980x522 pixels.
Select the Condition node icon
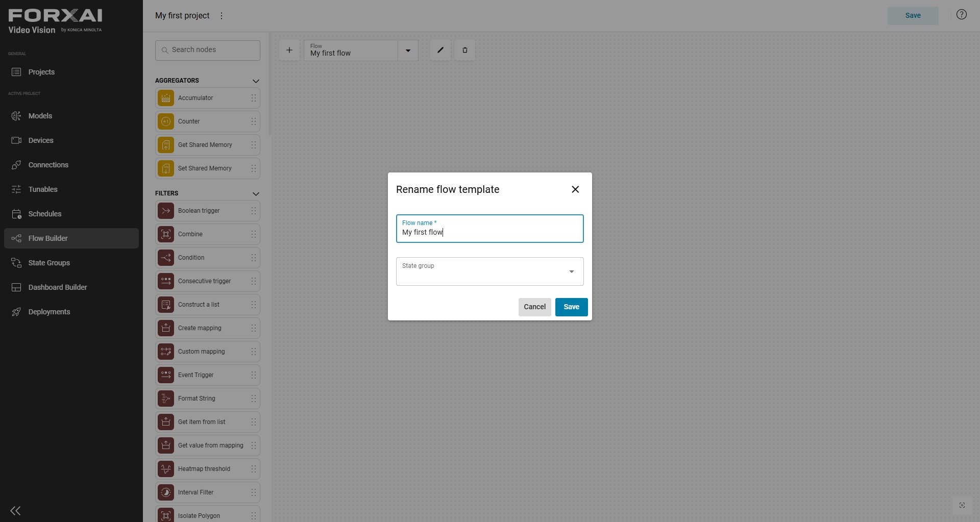[166, 258]
